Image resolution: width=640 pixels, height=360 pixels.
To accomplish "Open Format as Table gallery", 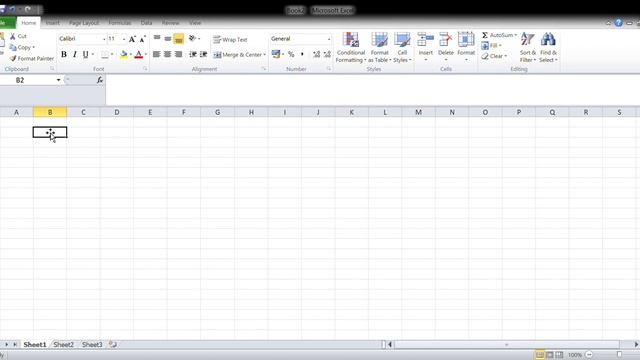I will (x=380, y=47).
